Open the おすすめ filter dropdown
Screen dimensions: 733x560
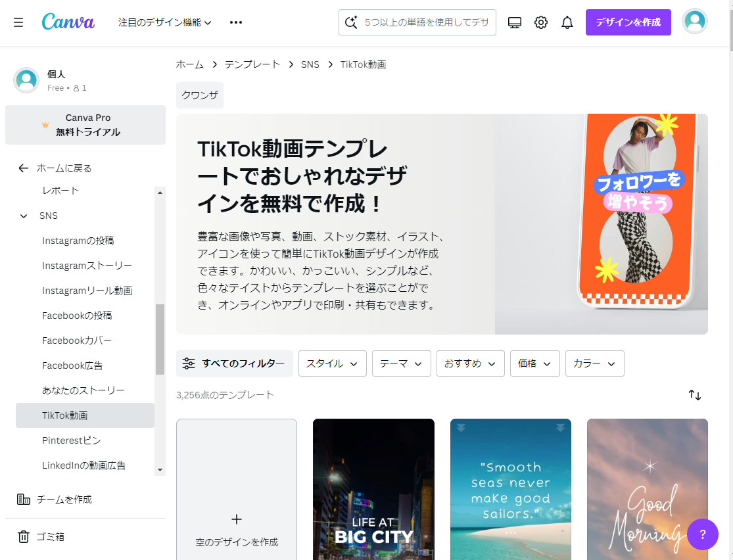(x=470, y=363)
